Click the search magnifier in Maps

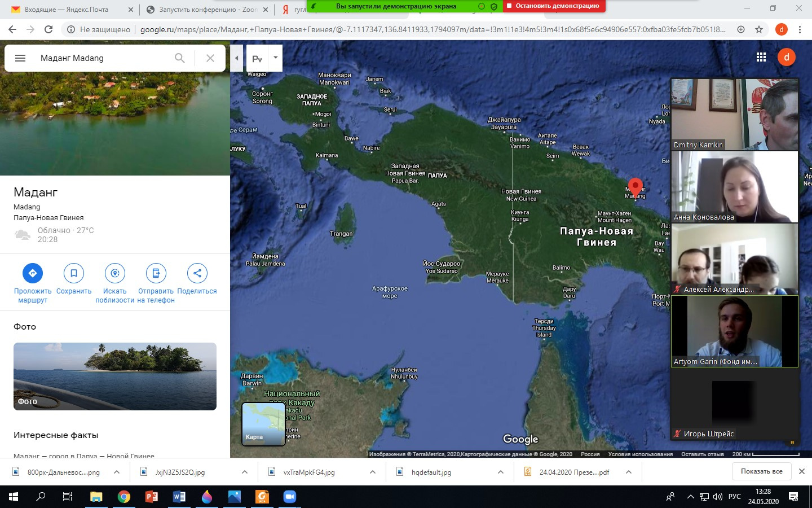(x=179, y=58)
